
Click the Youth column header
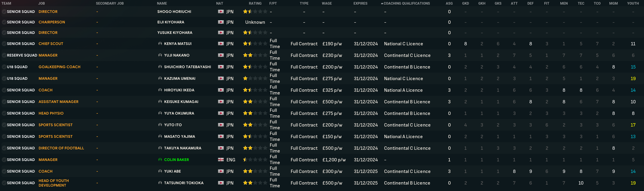pos(633,3)
